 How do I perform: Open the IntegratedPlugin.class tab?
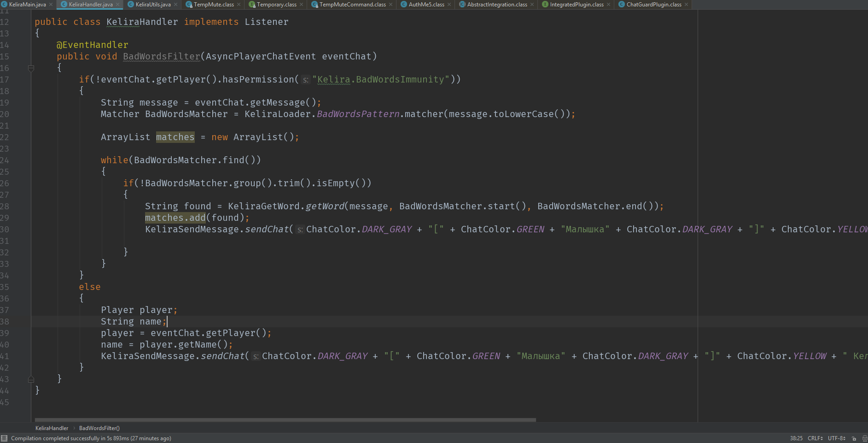(x=577, y=5)
